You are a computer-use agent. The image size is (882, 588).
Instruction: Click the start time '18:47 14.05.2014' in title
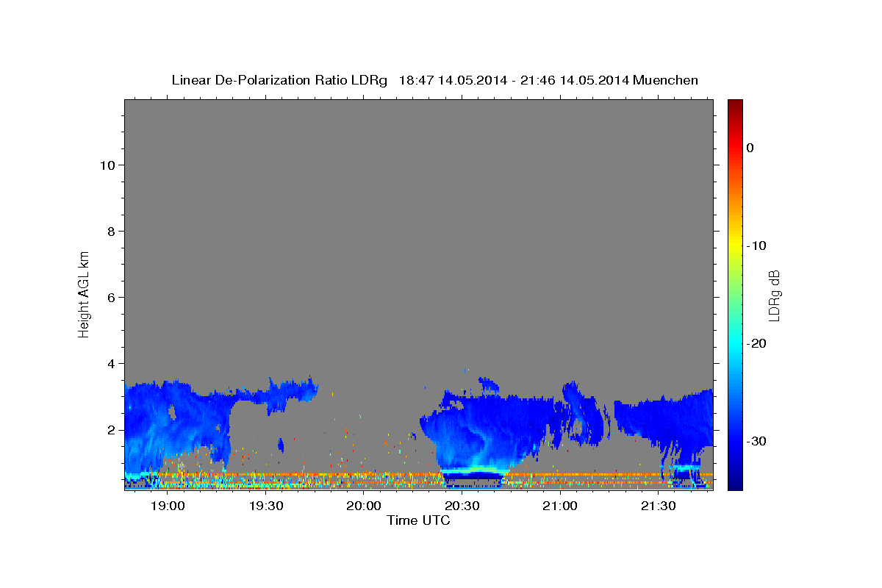(x=452, y=80)
